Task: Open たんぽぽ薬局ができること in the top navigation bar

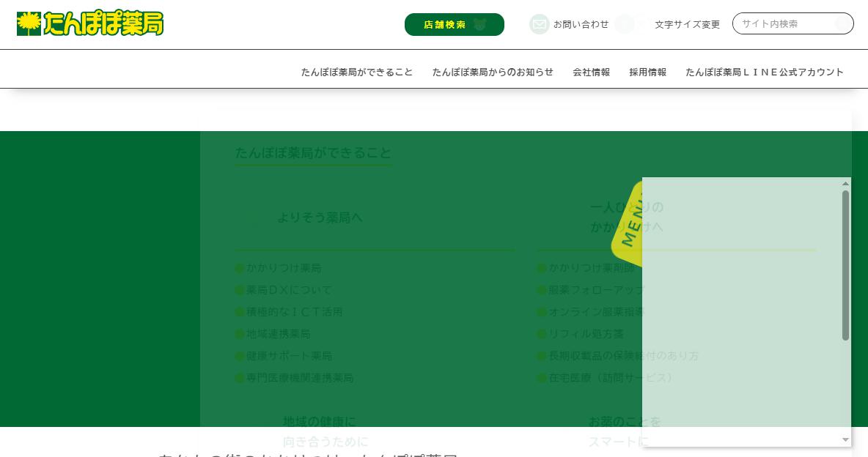Action: click(x=357, y=72)
